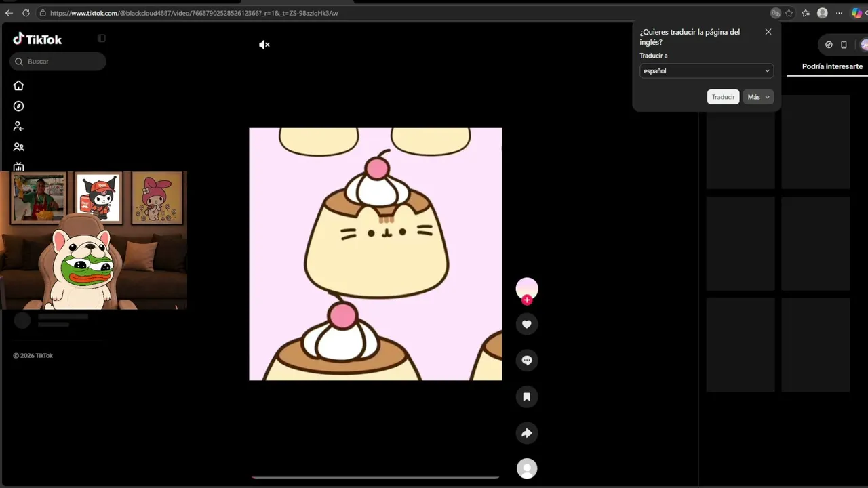
Task: Open the browser three-dot settings menu
Action: (x=840, y=13)
